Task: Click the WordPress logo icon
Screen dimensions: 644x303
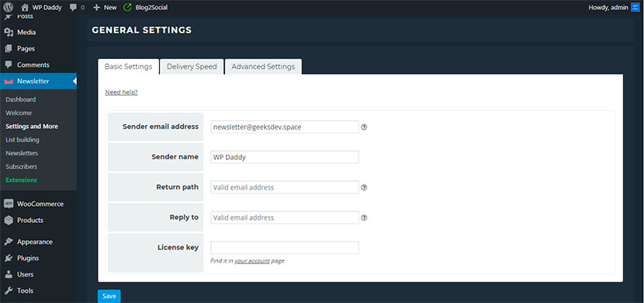Action: tap(9, 7)
